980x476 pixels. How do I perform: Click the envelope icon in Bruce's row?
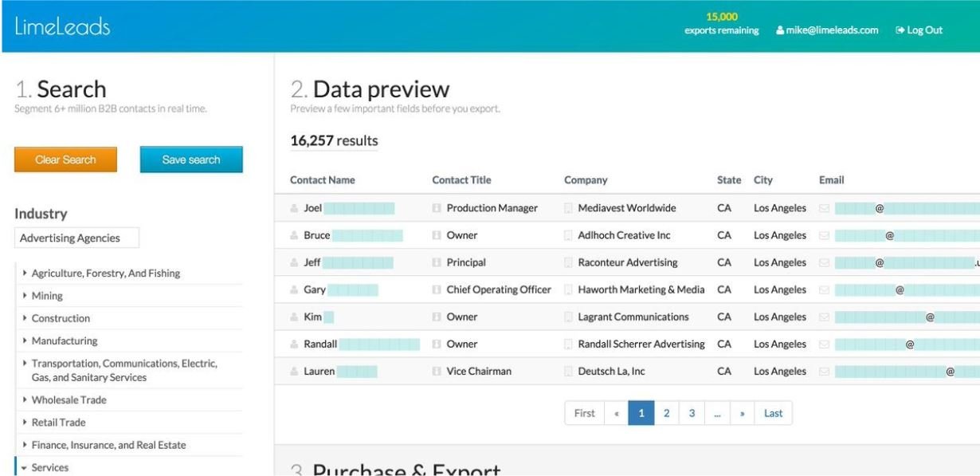824,236
